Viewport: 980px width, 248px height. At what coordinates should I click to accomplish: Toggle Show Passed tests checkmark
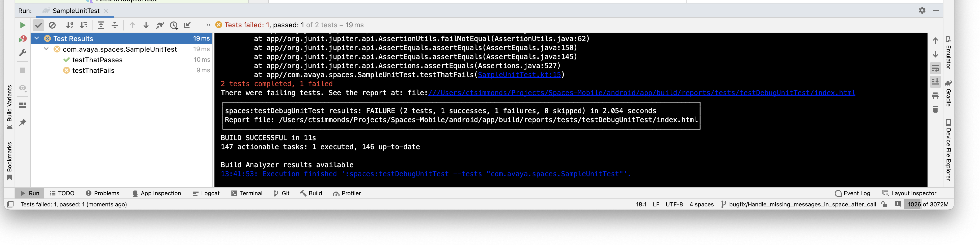pos(38,25)
